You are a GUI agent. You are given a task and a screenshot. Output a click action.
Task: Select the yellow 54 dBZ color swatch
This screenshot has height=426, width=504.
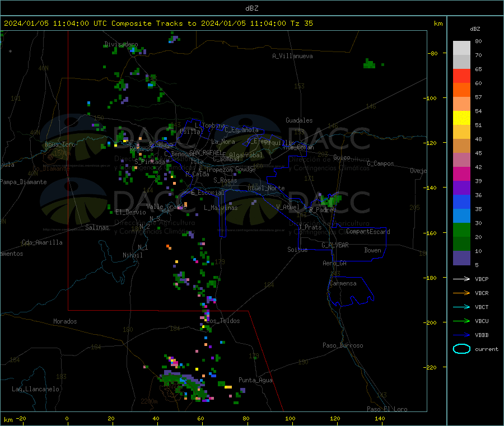pos(461,118)
